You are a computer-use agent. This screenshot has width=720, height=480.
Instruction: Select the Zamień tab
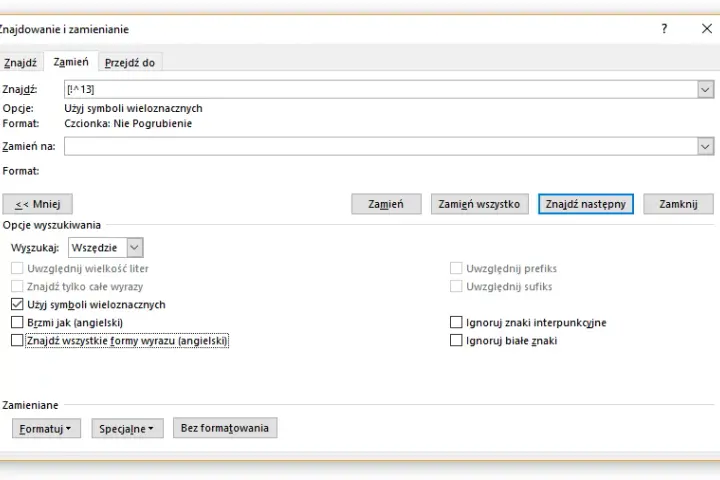click(71, 62)
